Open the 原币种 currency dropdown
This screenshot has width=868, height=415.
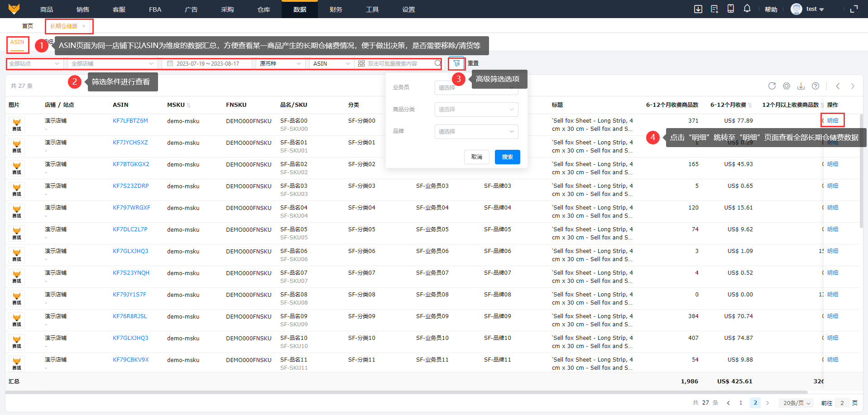[280, 64]
